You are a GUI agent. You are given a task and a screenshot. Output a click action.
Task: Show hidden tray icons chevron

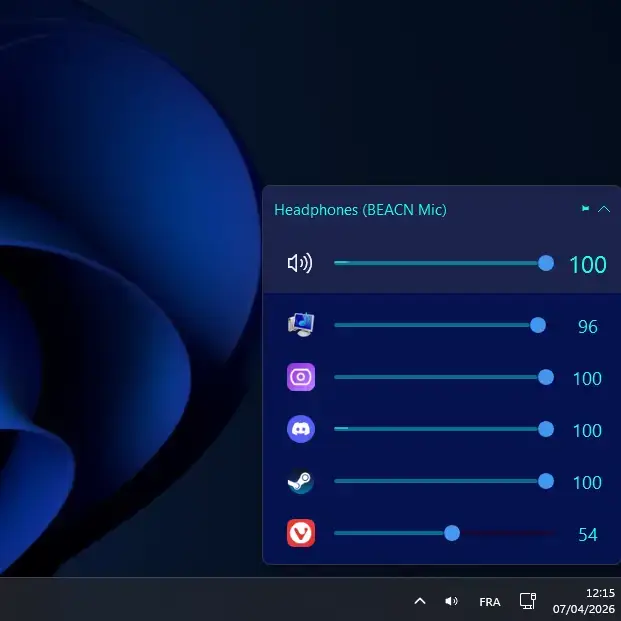pos(420,601)
